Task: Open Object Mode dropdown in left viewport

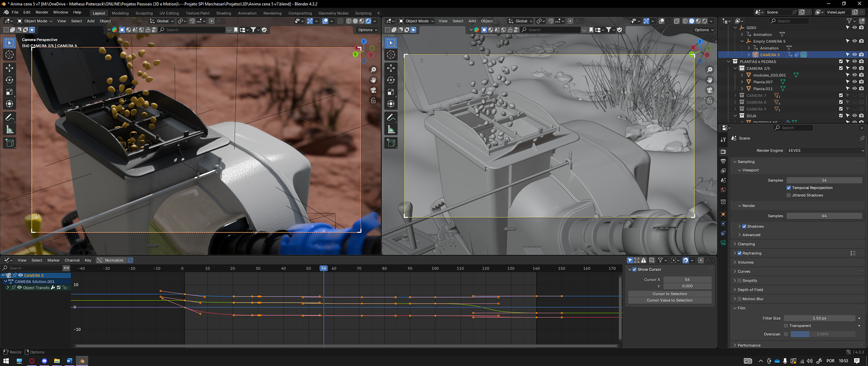Action: [35, 21]
